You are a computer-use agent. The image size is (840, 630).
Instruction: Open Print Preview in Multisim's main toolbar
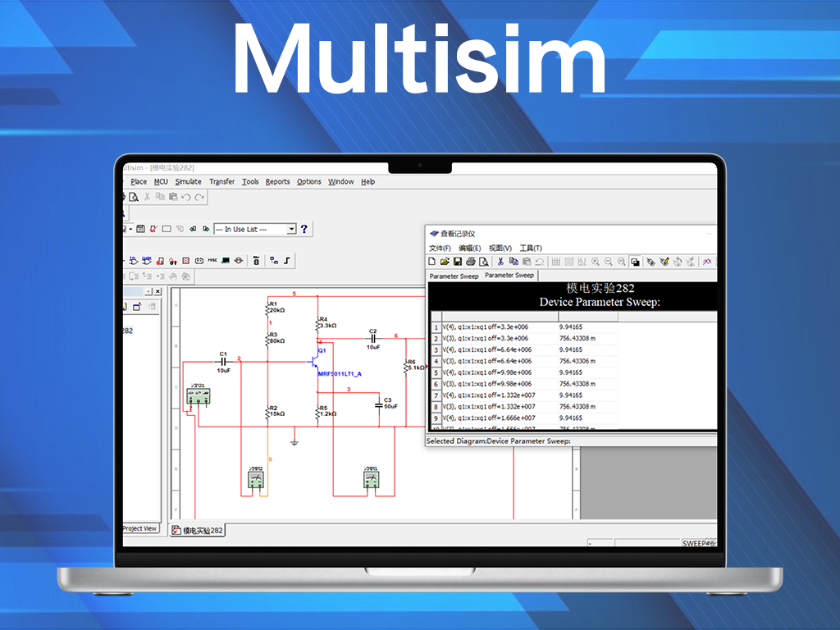pos(134,197)
